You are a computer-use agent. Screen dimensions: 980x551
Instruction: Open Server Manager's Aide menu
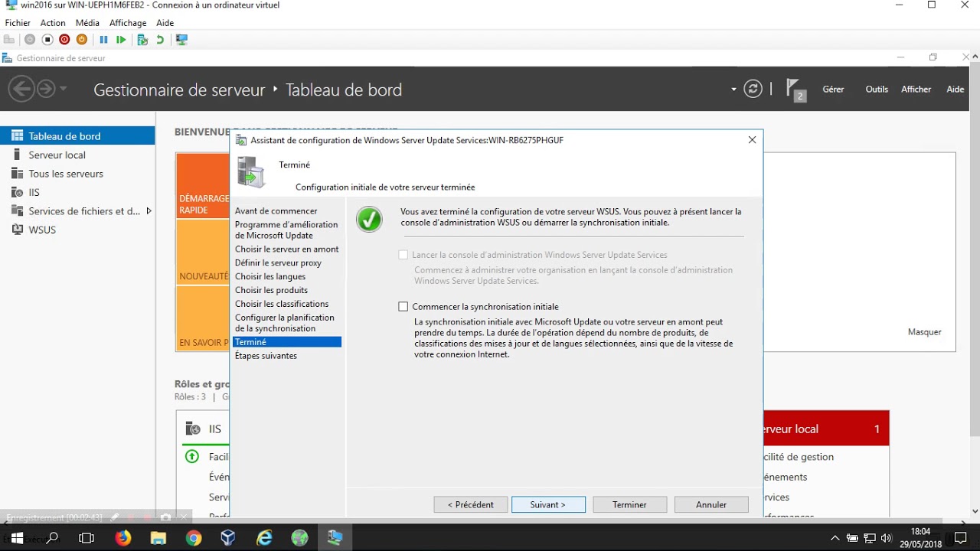pos(955,90)
